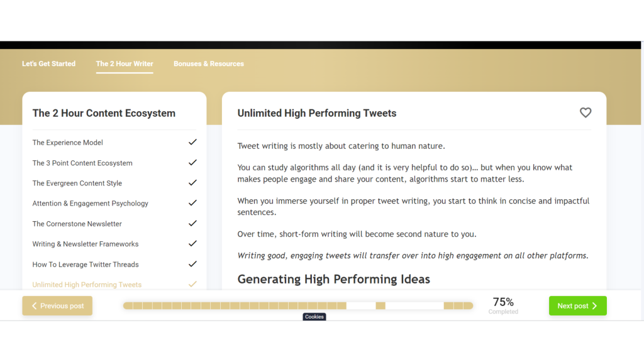Open How To Leverage Twitter Threads lesson
The image size is (644, 362).
coord(86,265)
